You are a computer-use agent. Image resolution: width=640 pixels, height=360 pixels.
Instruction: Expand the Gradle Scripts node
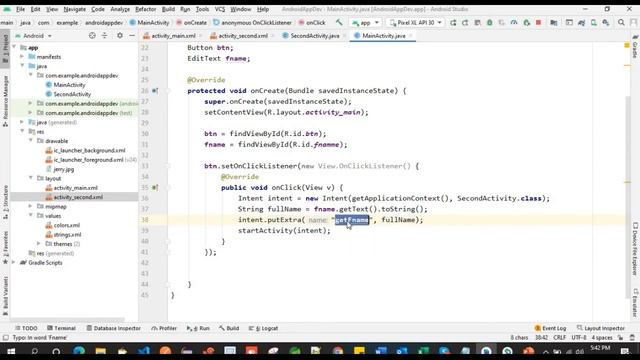(14, 262)
